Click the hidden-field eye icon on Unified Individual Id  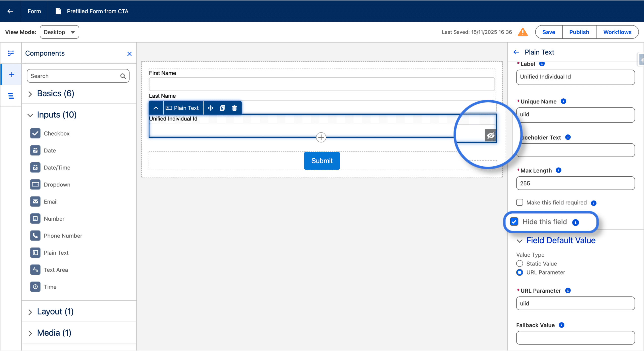pos(490,136)
